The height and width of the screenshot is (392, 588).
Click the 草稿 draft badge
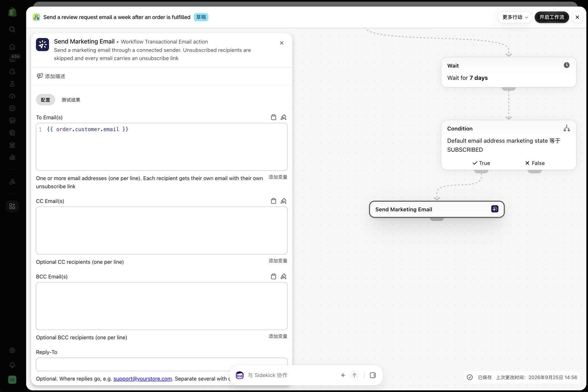(201, 17)
